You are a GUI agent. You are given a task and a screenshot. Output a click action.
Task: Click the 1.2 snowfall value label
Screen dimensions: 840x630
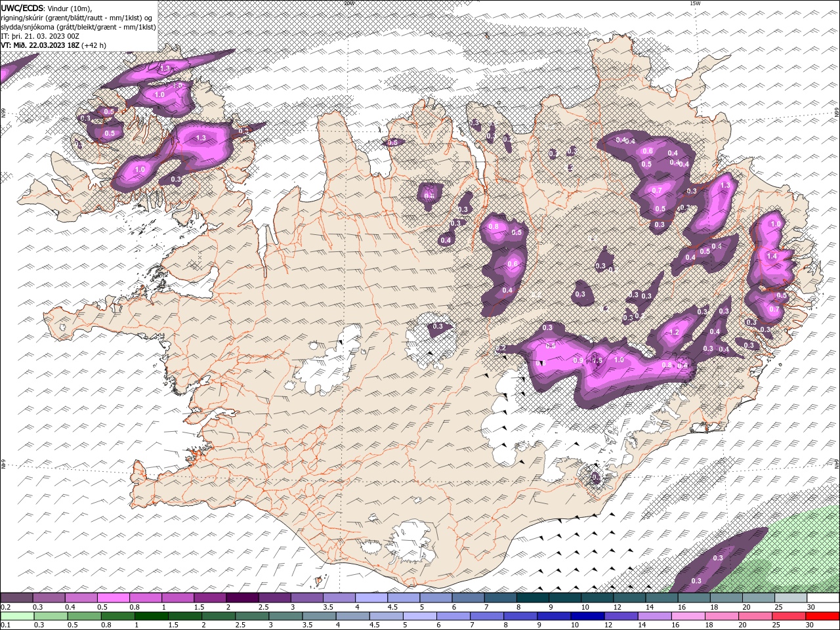(x=675, y=333)
